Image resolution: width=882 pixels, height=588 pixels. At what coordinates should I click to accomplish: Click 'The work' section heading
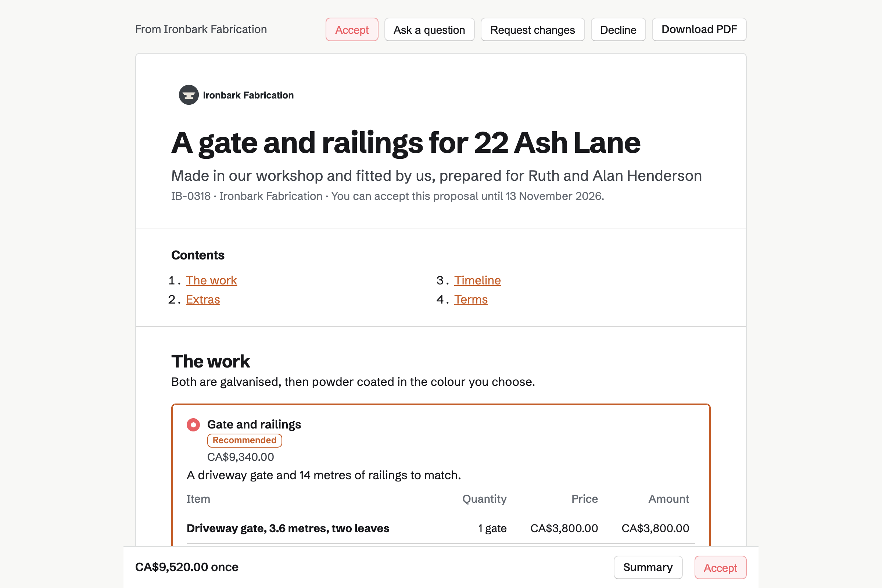pos(210,362)
